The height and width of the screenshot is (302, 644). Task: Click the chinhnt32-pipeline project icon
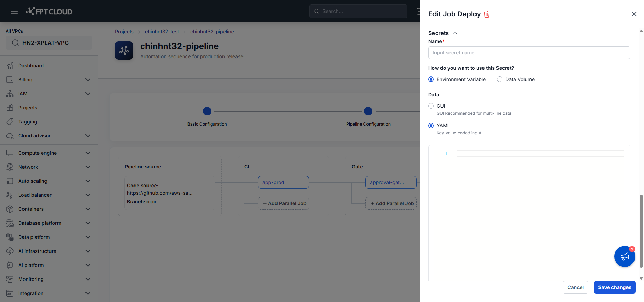click(x=124, y=51)
